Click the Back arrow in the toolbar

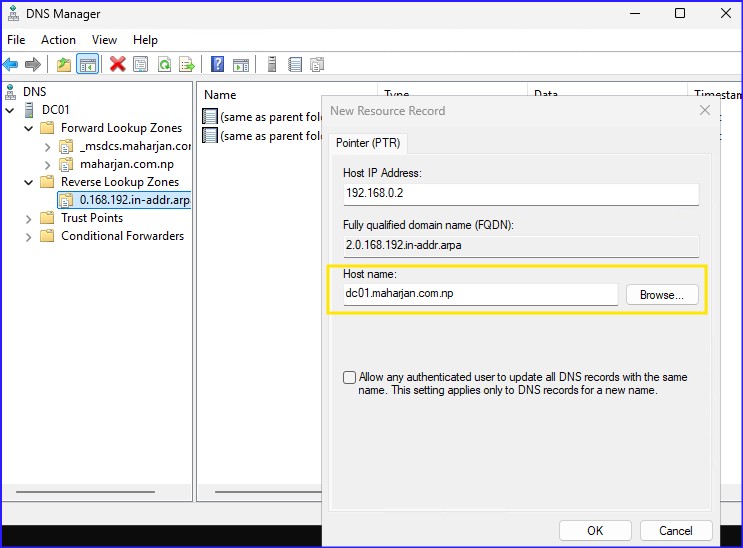10,65
